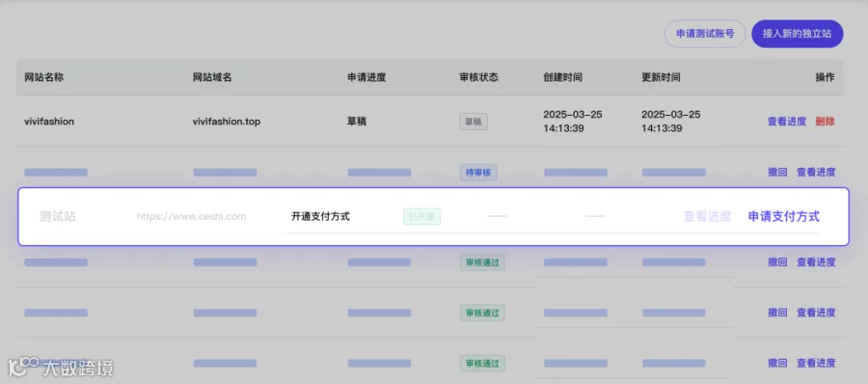Click the 网站域名 column header

click(x=212, y=77)
